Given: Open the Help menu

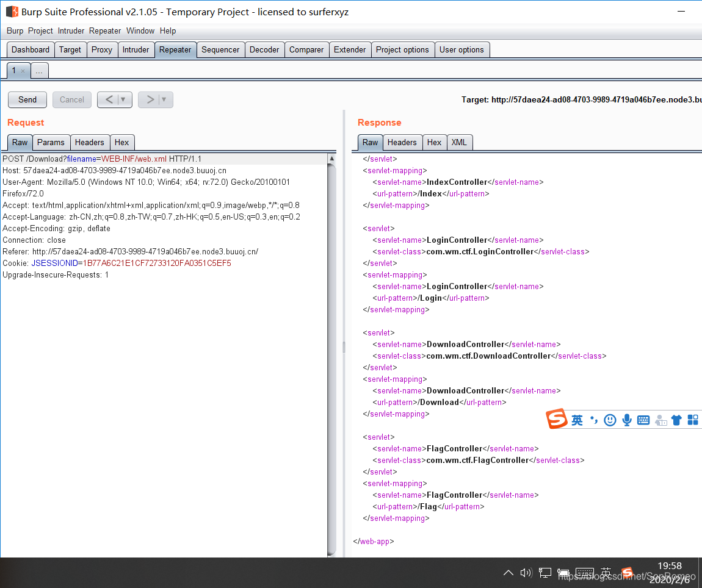Looking at the screenshot, I should [168, 31].
